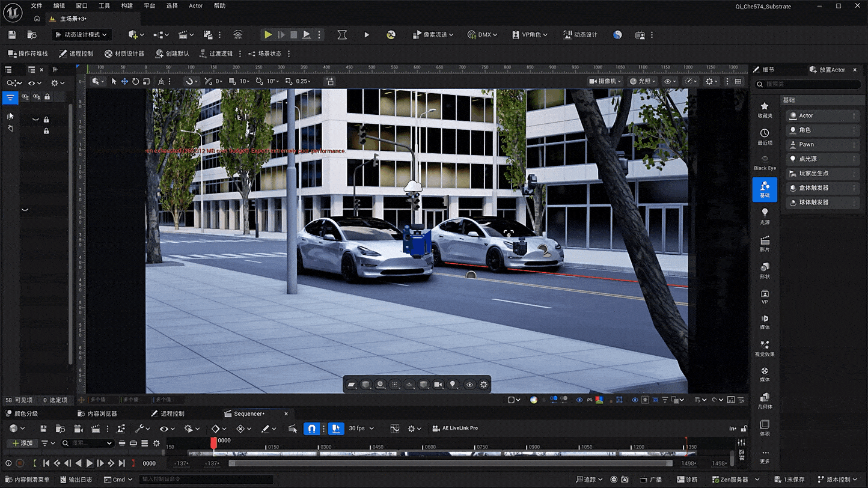Select the translate (move) gizmo tool
Screen dimensions: 868x488
(124, 81)
